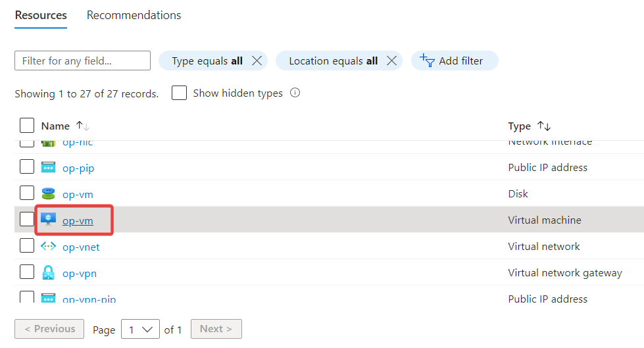Check the box for op-vnet row
The height and width of the screenshot is (348, 644).
point(27,246)
